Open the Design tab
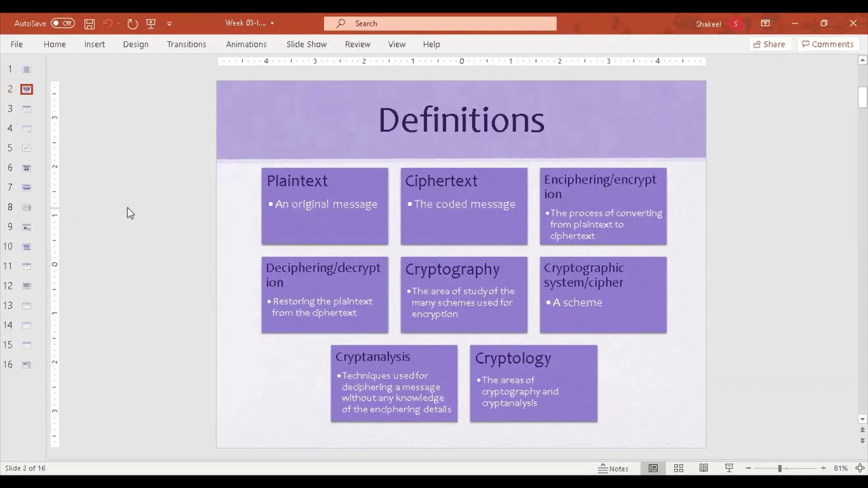868x488 pixels. [x=136, y=44]
